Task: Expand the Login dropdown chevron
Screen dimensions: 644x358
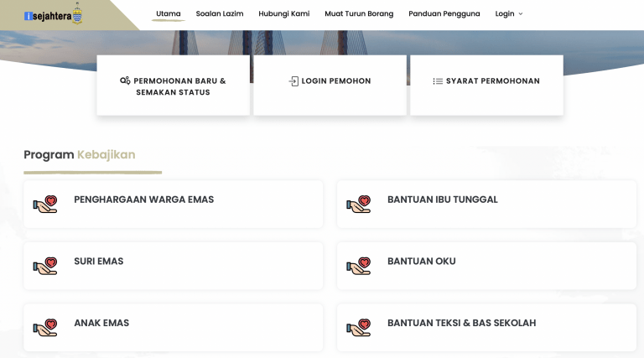Action: tap(521, 14)
